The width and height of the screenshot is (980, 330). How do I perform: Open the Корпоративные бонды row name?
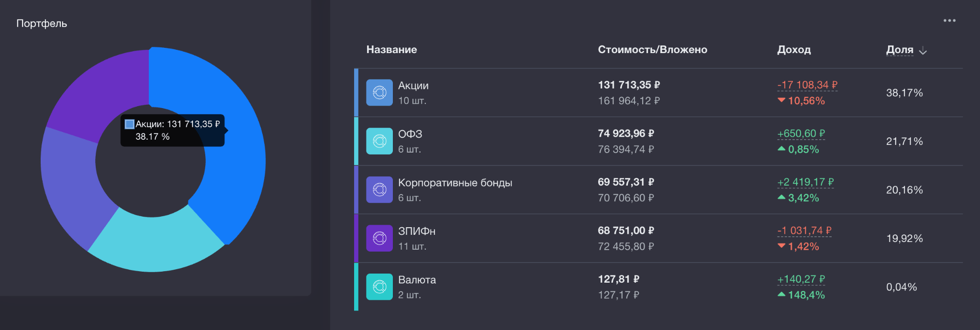click(x=455, y=183)
